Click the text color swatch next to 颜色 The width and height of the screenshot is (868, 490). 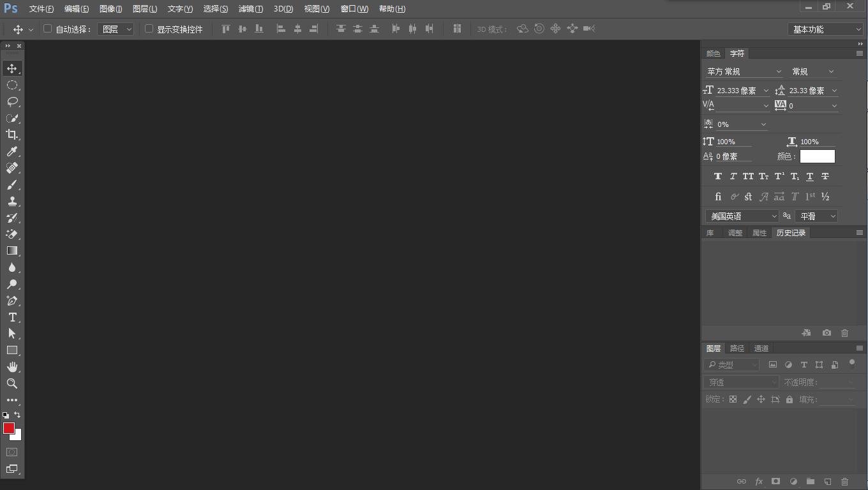[818, 156]
